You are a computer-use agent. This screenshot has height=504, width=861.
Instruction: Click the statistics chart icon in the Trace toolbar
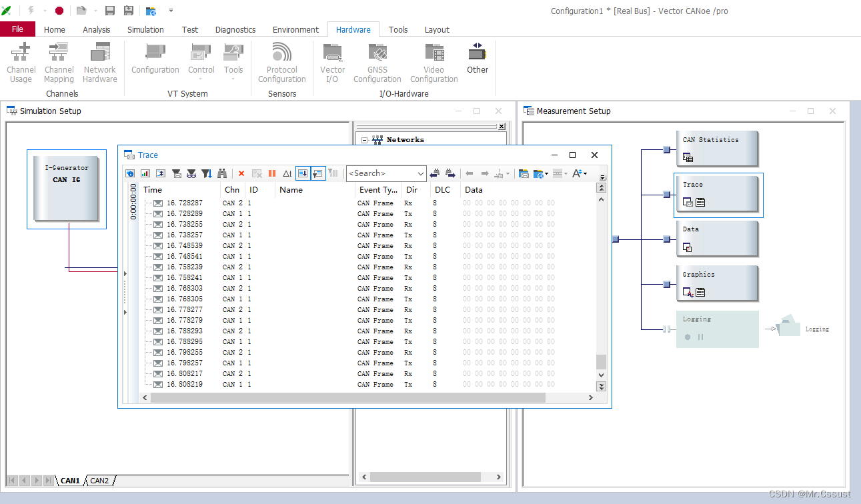point(145,173)
